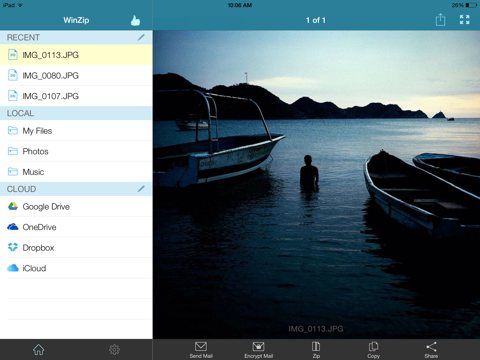Image resolution: width=480 pixels, height=360 pixels.
Task: Open IMG_0080.JPG from recent list
Action: pyautogui.click(x=76, y=75)
